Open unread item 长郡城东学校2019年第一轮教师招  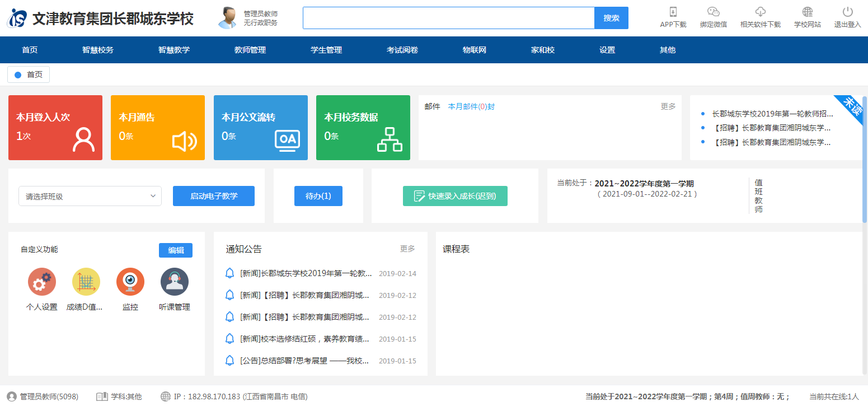click(773, 113)
